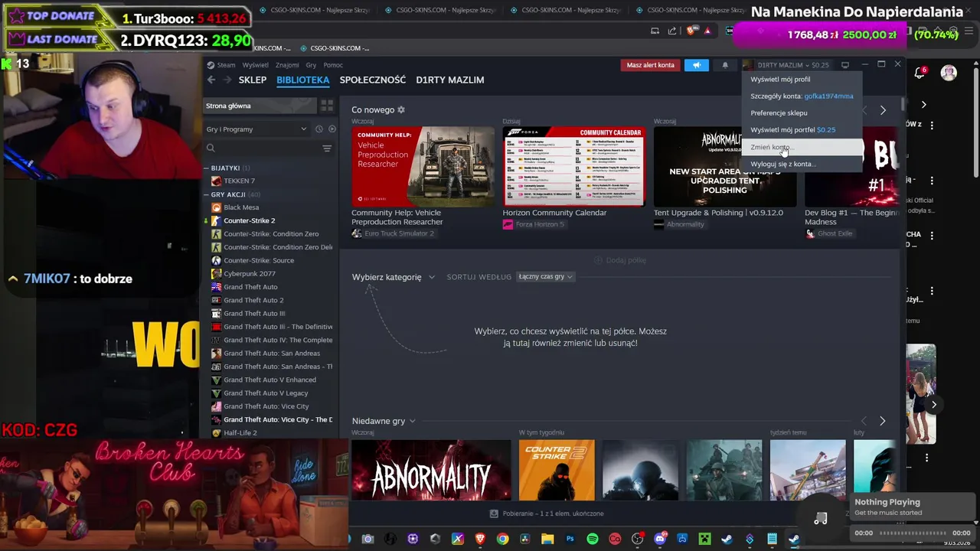Open advanced filter options icon beside search
The height and width of the screenshot is (551, 980).
point(327,148)
